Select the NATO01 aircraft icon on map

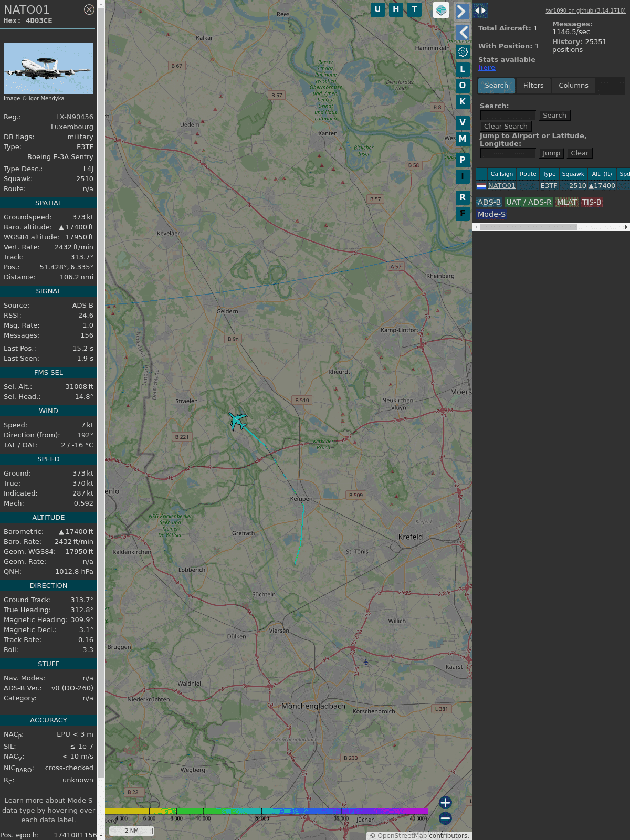tap(238, 421)
